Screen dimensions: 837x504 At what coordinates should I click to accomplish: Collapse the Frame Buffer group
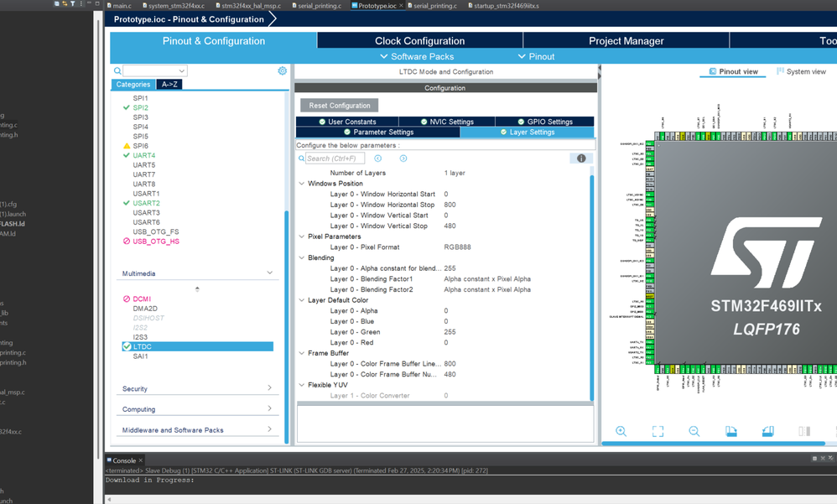pyautogui.click(x=302, y=353)
